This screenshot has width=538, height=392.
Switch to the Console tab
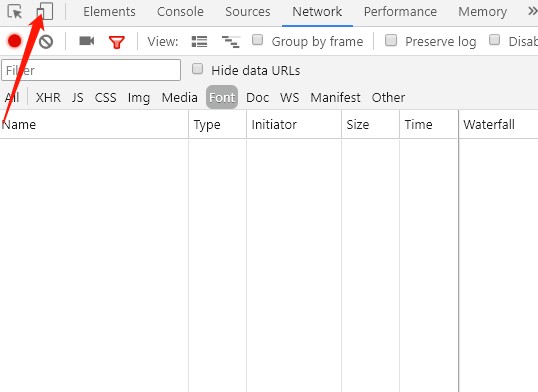pyautogui.click(x=180, y=12)
